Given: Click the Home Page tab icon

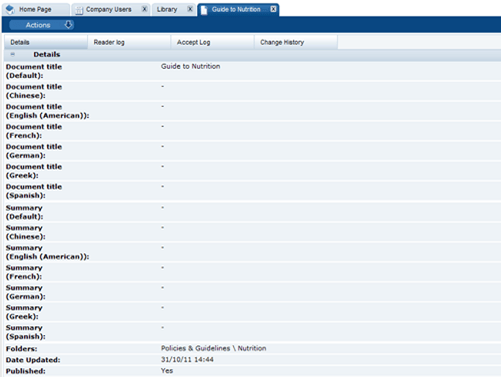Looking at the screenshot, I should tap(10, 9).
